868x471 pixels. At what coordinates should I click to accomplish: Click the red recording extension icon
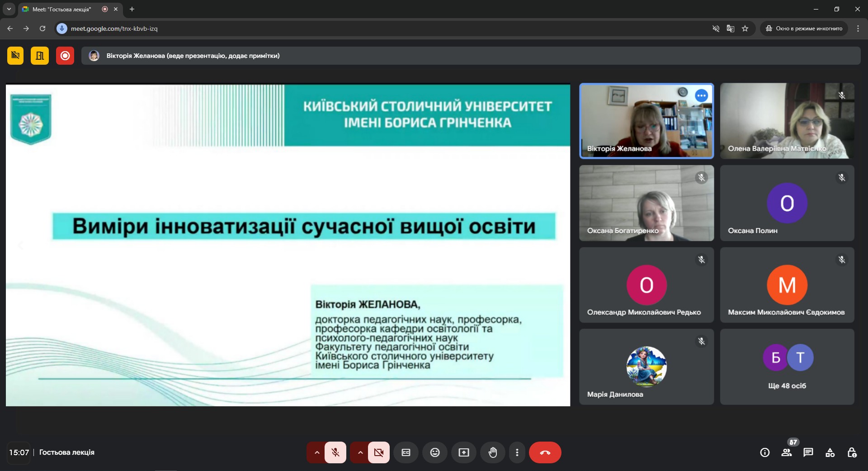(65, 55)
